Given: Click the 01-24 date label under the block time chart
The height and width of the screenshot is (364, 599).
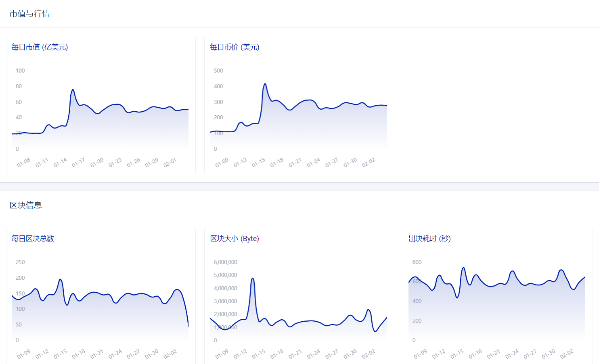Looking at the screenshot, I should [512, 354].
